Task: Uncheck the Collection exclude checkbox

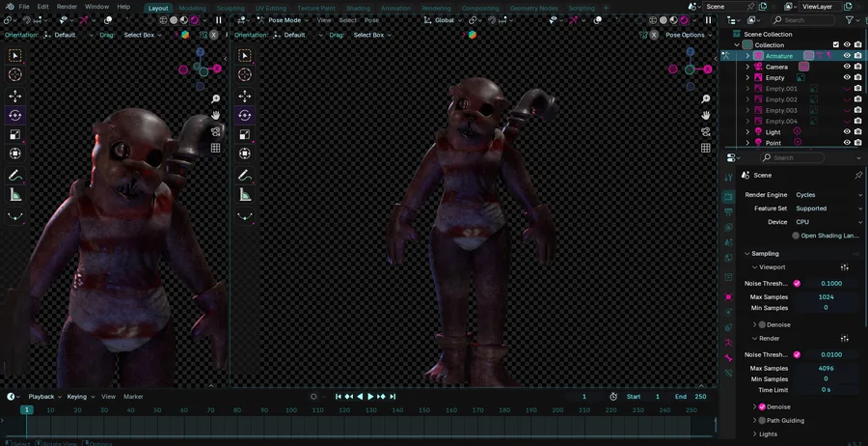Action: click(x=835, y=44)
